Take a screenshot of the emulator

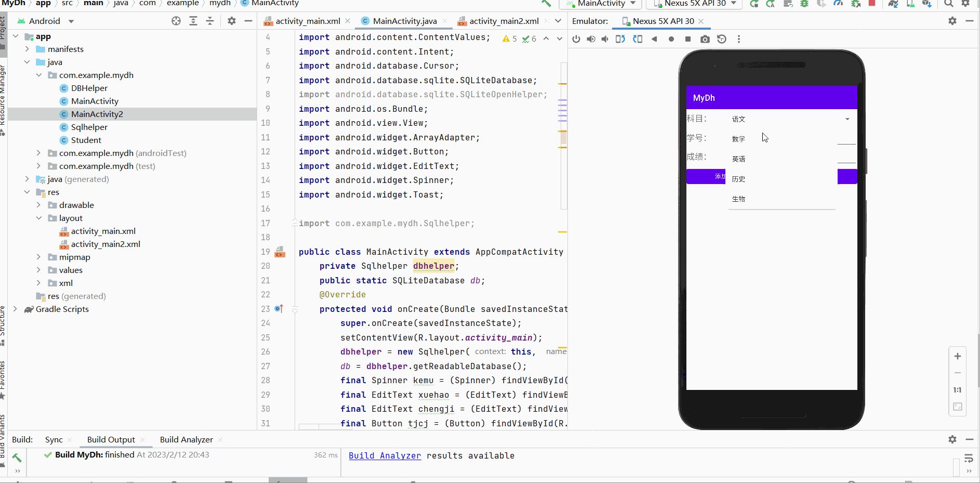point(705,39)
